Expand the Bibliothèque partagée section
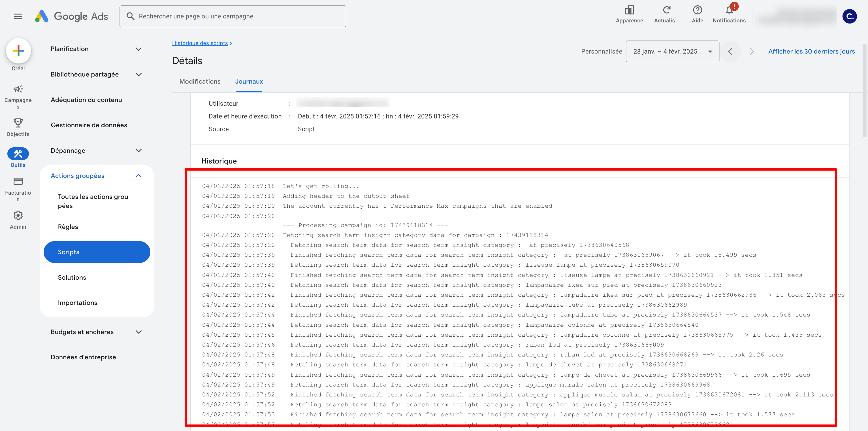The width and height of the screenshot is (868, 431). 138,75
